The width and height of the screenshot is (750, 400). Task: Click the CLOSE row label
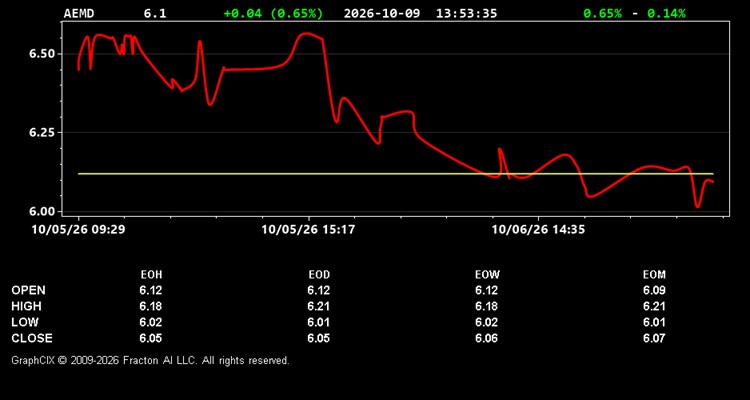[32, 338]
